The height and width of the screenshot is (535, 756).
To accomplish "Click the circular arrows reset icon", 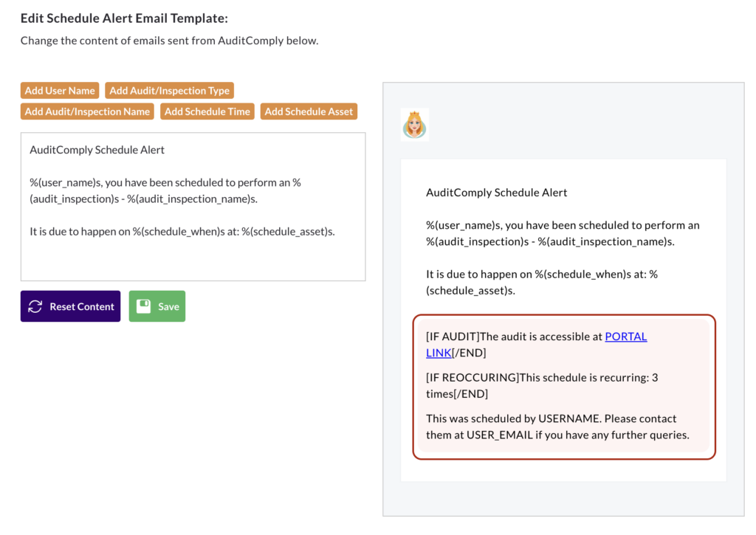I will (35, 306).
